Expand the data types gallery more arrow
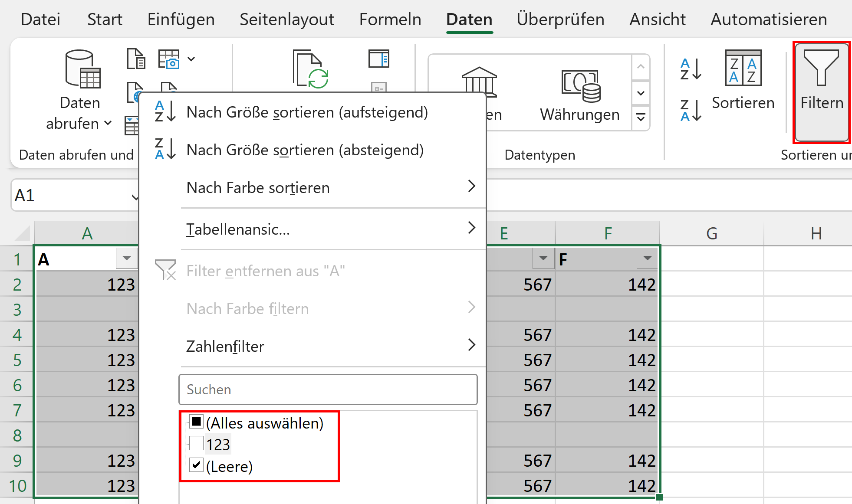 pyautogui.click(x=641, y=118)
